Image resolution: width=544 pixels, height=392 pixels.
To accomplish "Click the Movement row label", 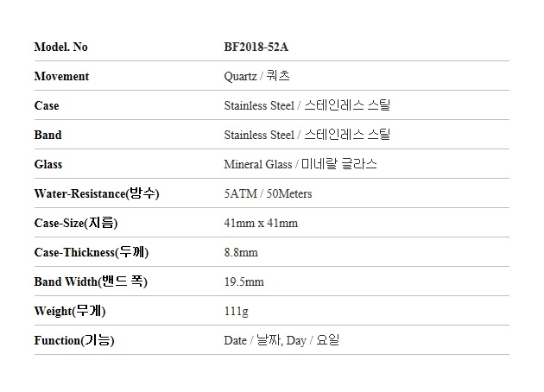I will pyautogui.click(x=61, y=76).
